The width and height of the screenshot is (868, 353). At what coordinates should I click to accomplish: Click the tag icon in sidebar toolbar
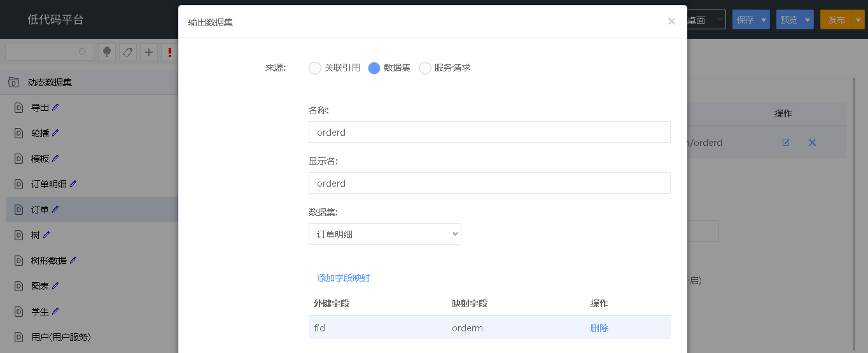(x=128, y=52)
